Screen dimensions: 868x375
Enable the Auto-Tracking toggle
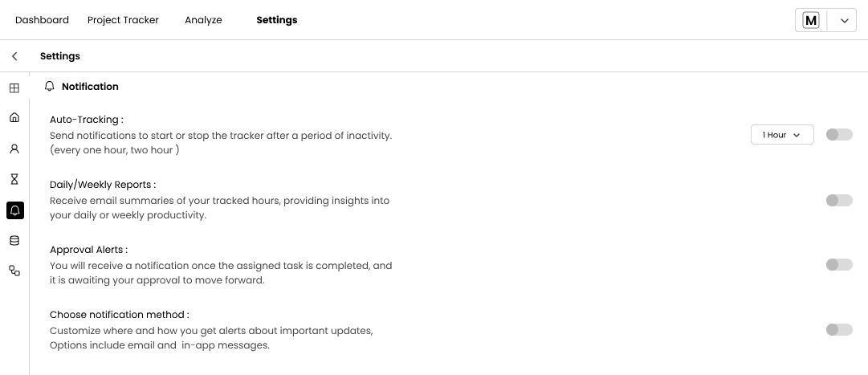point(839,135)
